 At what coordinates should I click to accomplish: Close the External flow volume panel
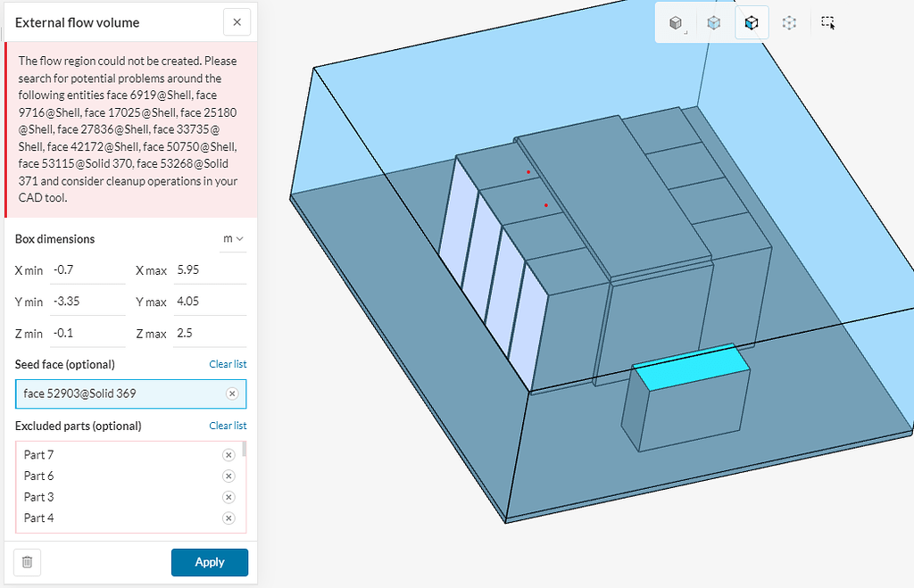(237, 21)
